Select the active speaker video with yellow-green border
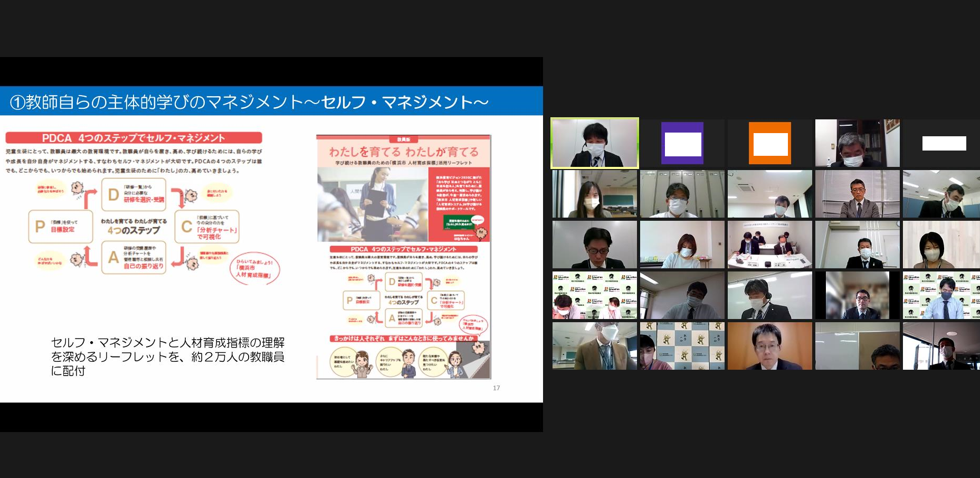Image resolution: width=980 pixels, height=478 pixels. tap(595, 143)
